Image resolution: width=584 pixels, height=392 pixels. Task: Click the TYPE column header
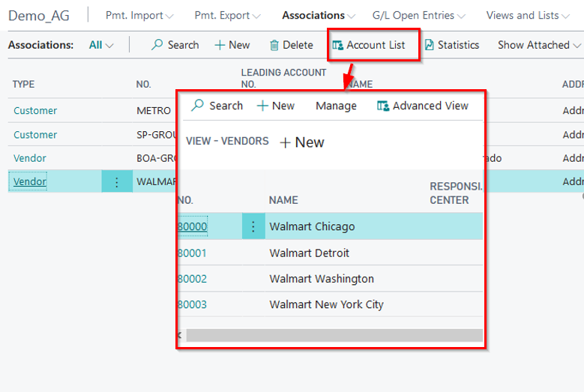(23, 84)
